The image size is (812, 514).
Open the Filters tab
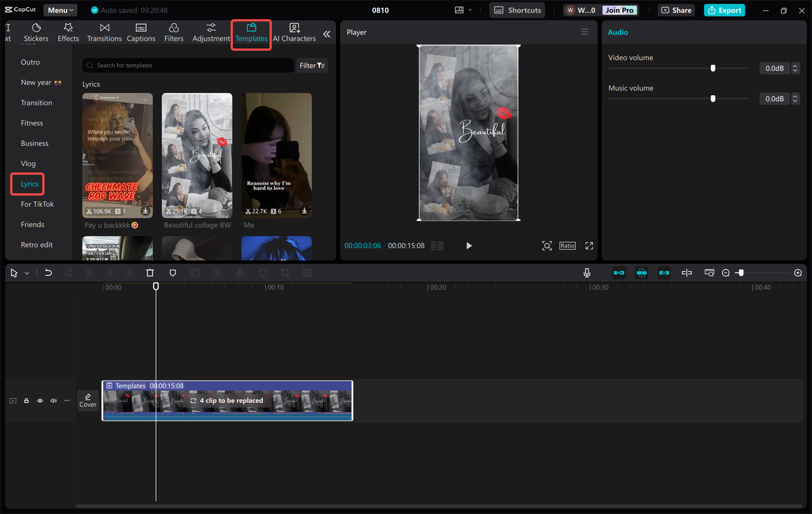coord(174,32)
